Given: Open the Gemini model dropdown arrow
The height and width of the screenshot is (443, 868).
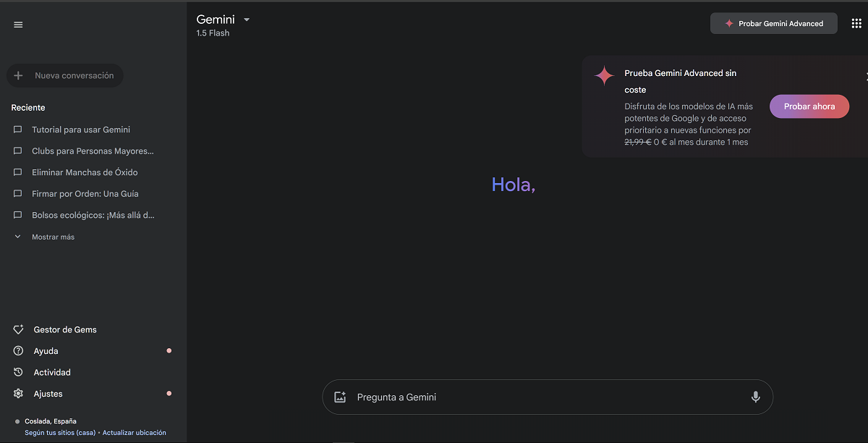Looking at the screenshot, I should (247, 20).
